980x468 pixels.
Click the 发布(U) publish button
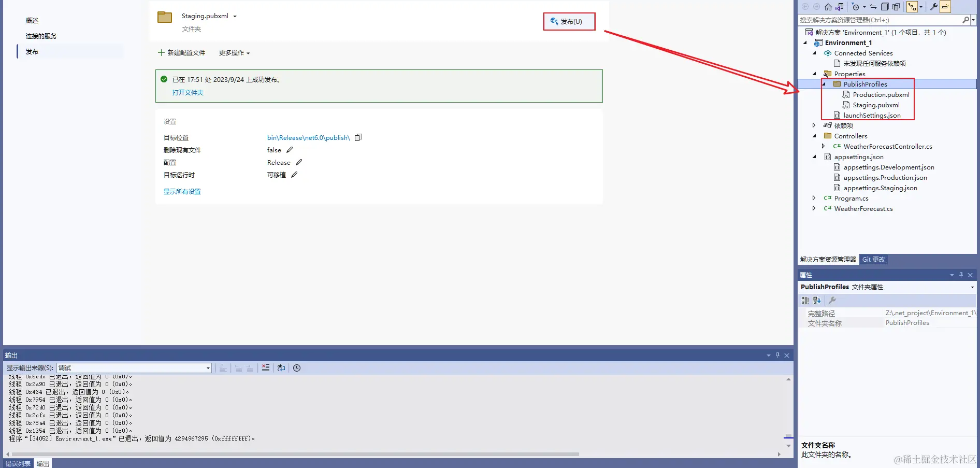click(x=569, y=21)
